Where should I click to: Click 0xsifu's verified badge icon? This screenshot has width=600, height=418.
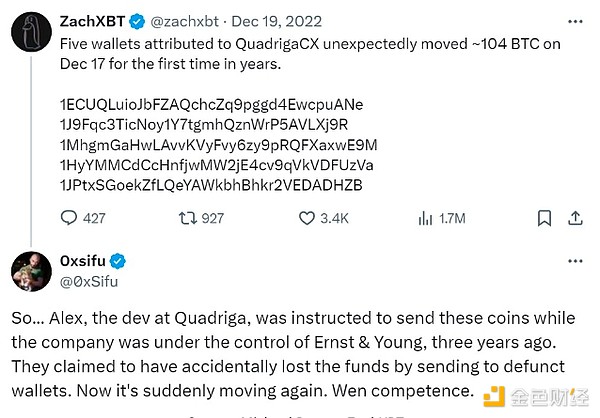click(118, 262)
